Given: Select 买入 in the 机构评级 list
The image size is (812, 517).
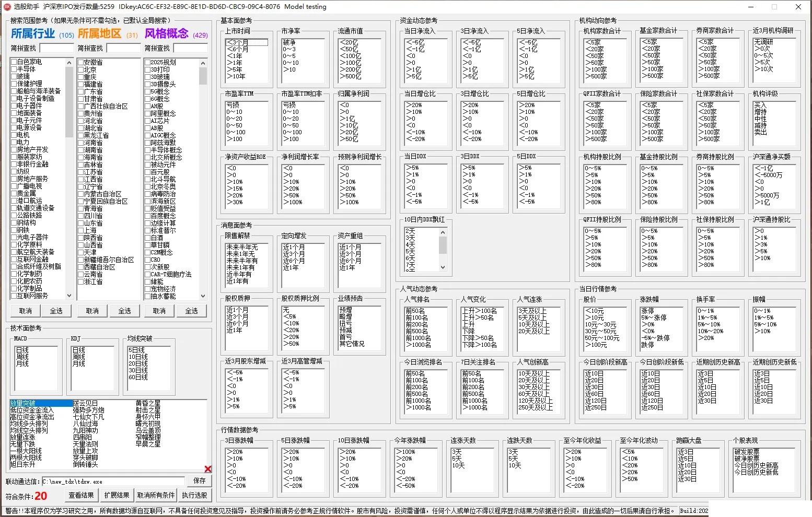Looking at the screenshot, I should (761, 105).
